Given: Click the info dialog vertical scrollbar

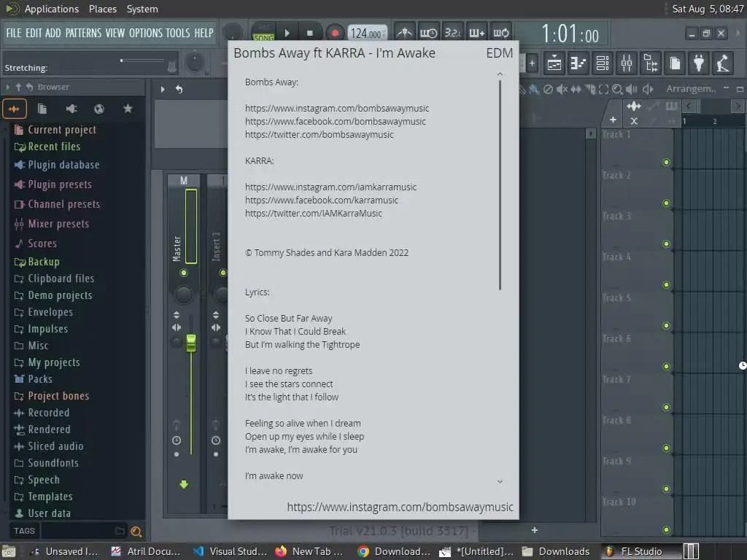Looking at the screenshot, I should click(x=500, y=184).
